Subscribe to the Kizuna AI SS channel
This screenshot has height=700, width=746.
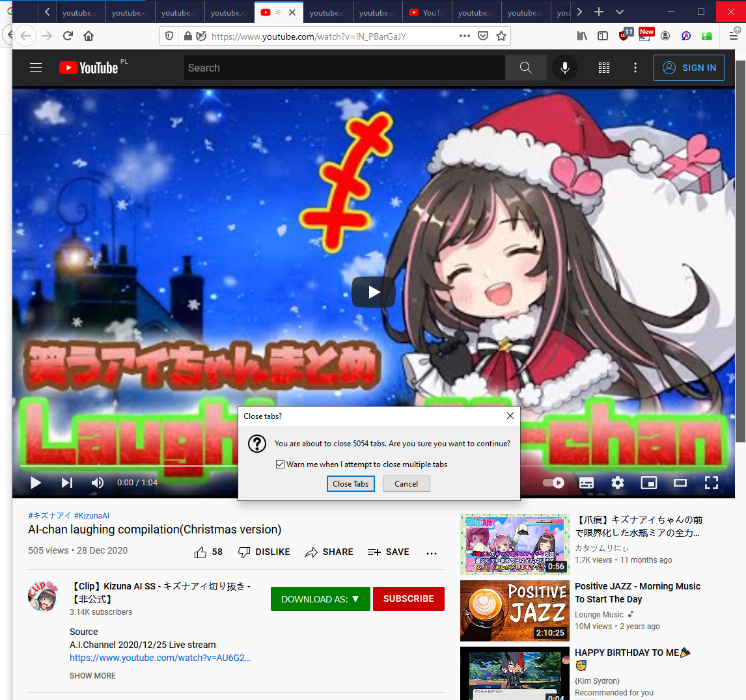[x=409, y=599]
